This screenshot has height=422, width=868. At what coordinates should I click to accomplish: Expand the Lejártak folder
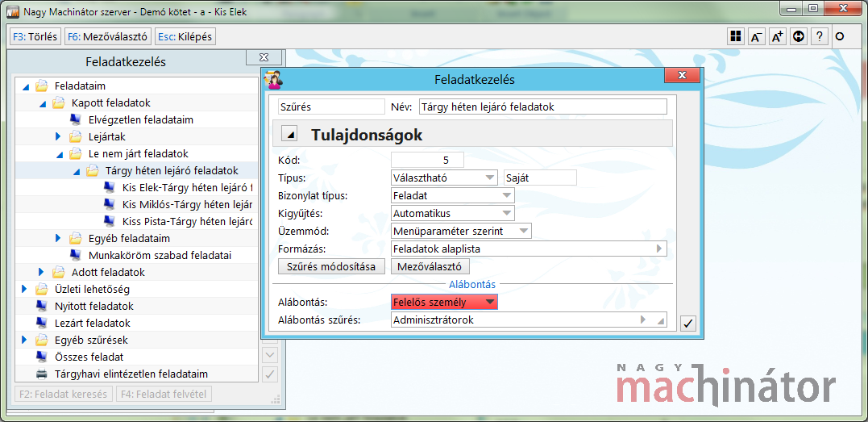click(x=58, y=136)
